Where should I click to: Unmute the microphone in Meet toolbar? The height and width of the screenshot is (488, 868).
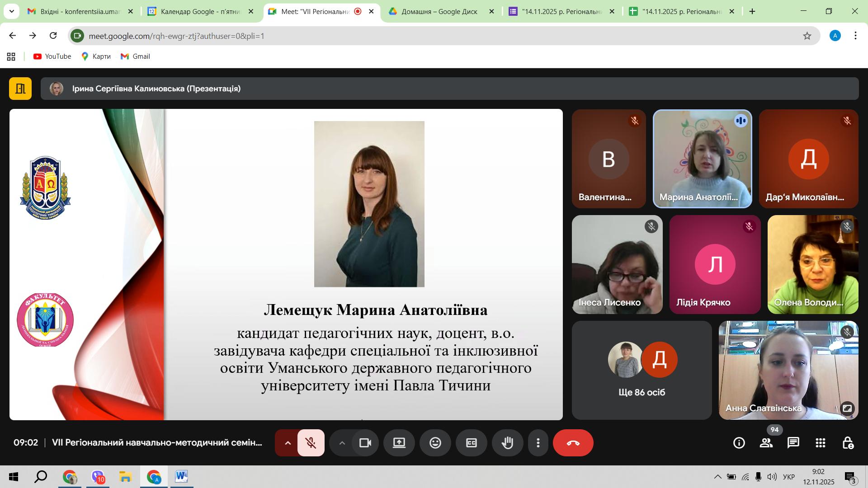311,443
